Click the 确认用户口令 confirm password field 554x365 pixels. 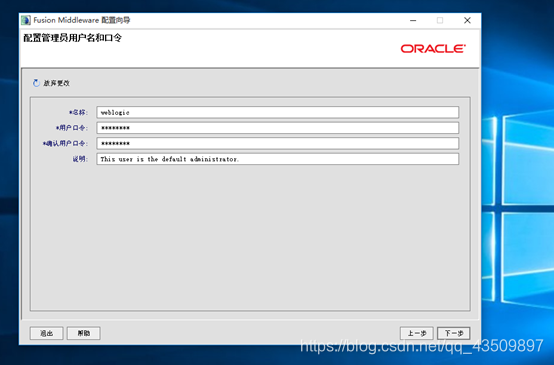[x=278, y=143]
